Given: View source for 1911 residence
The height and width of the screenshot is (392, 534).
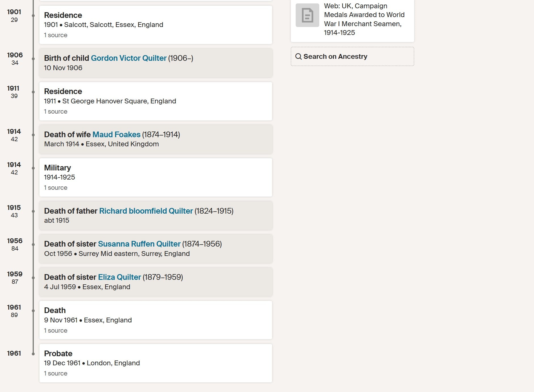Looking at the screenshot, I should click(56, 112).
